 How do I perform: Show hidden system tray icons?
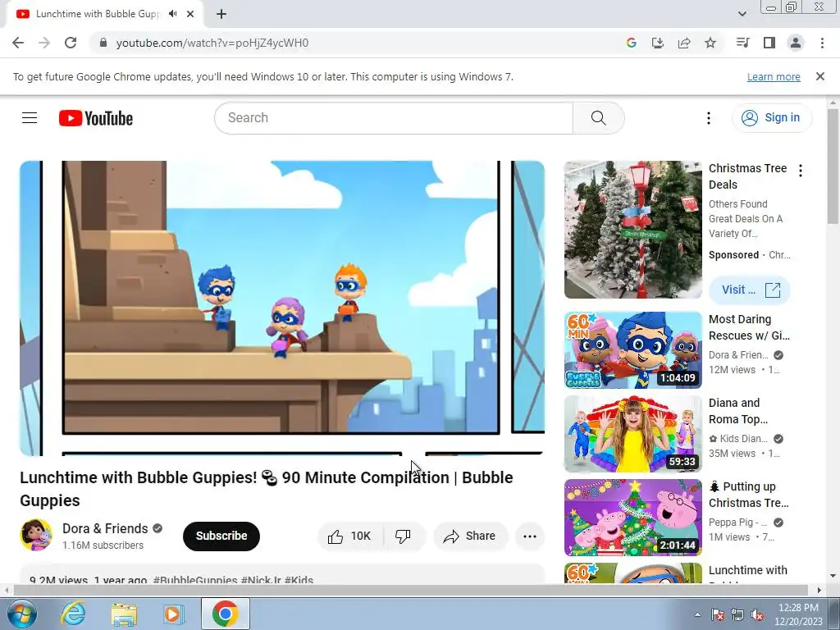pyautogui.click(x=697, y=614)
